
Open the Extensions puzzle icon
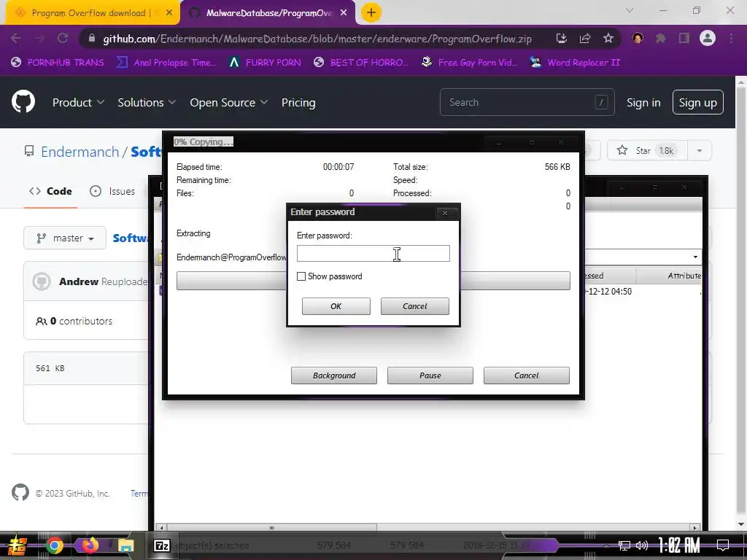[661, 38]
